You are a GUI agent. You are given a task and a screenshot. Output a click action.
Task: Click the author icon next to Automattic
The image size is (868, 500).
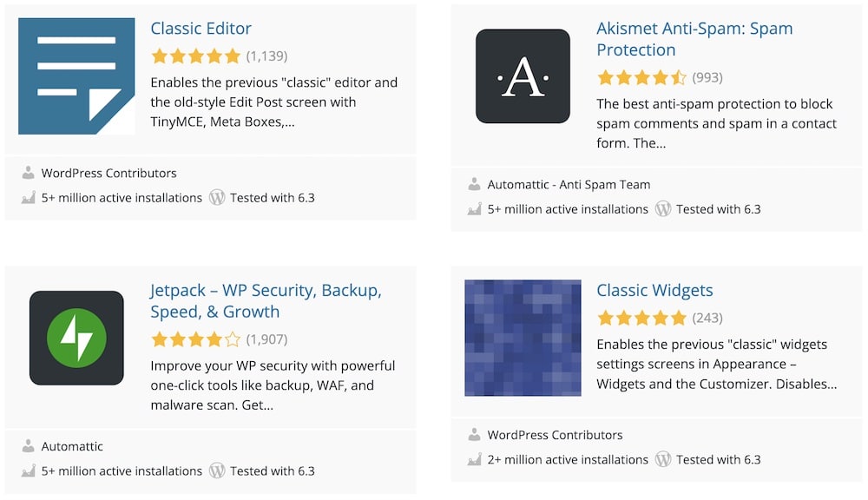(x=28, y=445)
